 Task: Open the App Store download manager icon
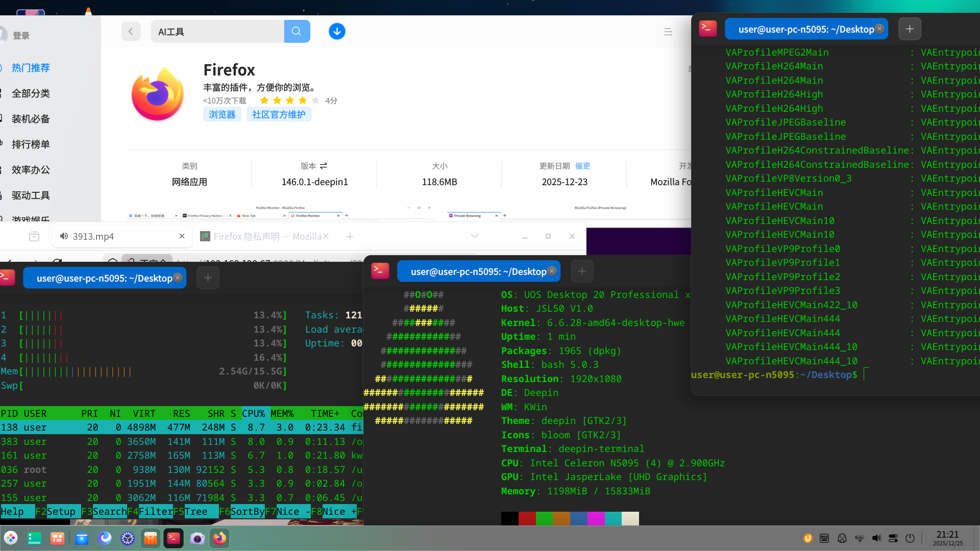337,31
